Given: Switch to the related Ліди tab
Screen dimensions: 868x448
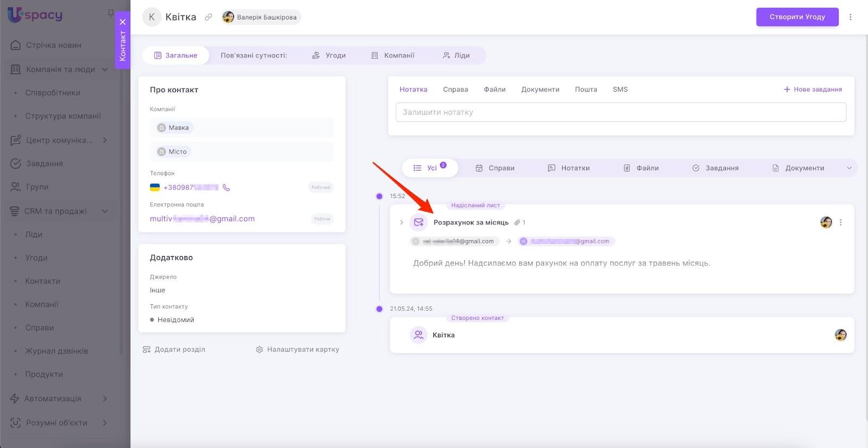Looking at the screenshot, I should click(456, 55).
